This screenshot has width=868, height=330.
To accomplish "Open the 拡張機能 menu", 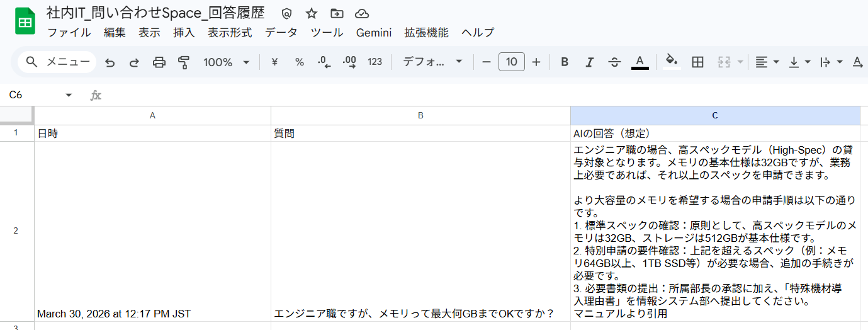I will click(x=426, y=33).
